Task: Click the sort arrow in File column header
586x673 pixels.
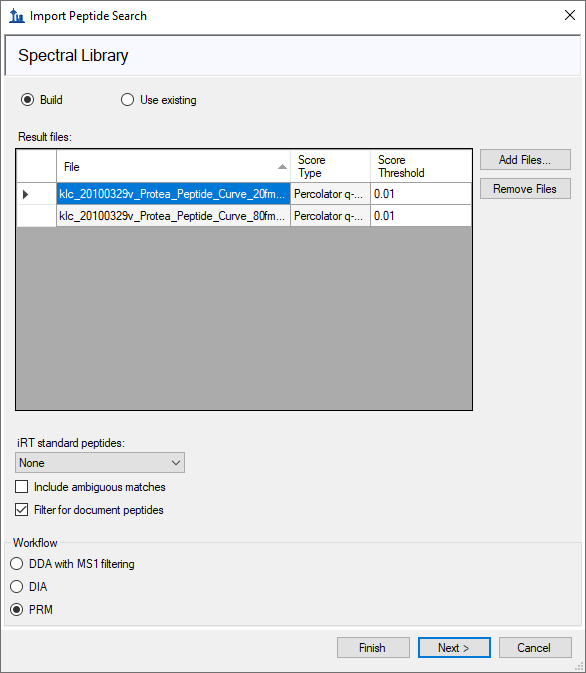Action: [282, 167]
